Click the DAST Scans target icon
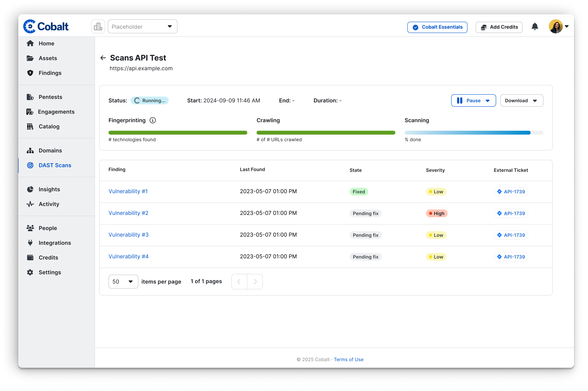 (30, 165)
